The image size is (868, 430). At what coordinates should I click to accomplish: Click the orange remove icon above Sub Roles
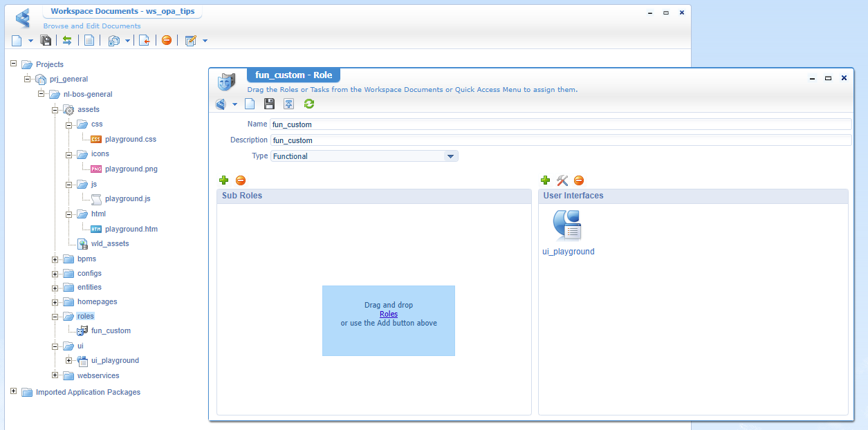[x=241, y=180]
